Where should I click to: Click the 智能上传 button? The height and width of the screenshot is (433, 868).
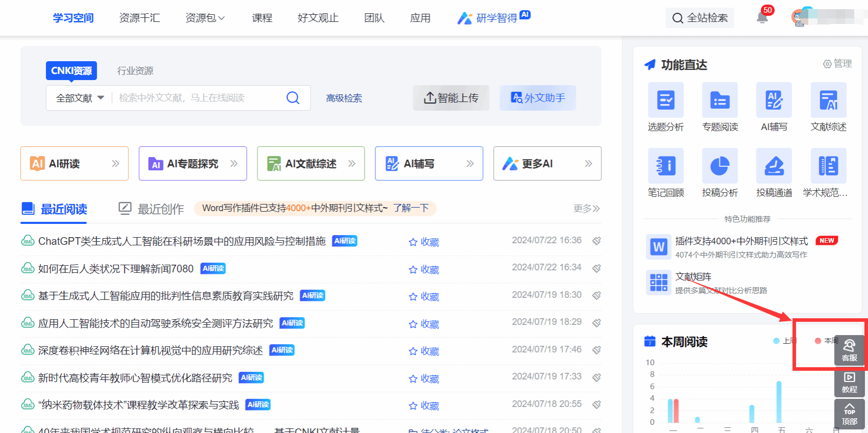click(x=451, y=98)
